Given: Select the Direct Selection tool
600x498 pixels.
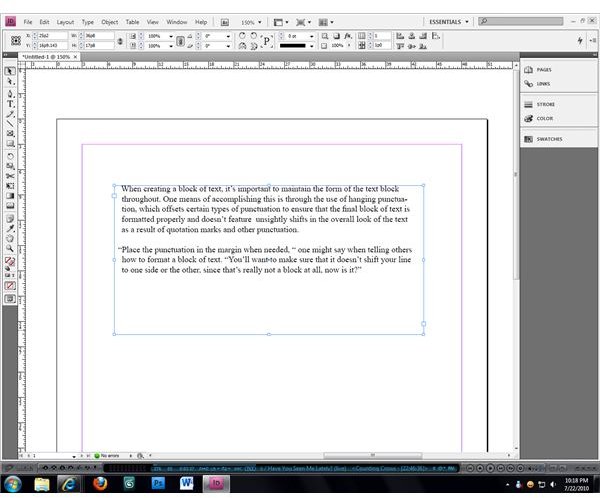Looking at the screenshot, I should (x=10, y=82).
